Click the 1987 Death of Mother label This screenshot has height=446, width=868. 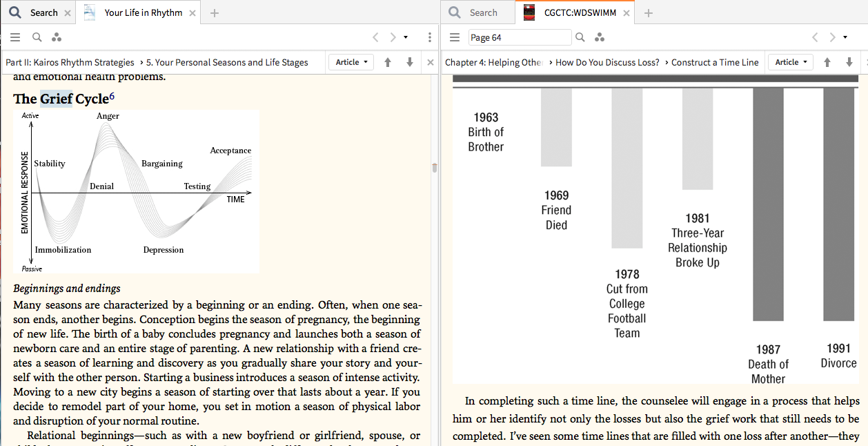768,365
